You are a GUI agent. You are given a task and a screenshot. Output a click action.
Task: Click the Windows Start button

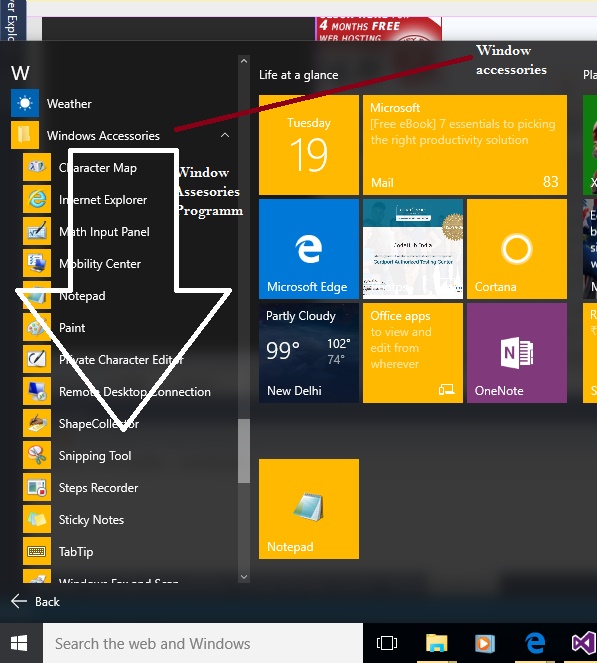point(19,643)
